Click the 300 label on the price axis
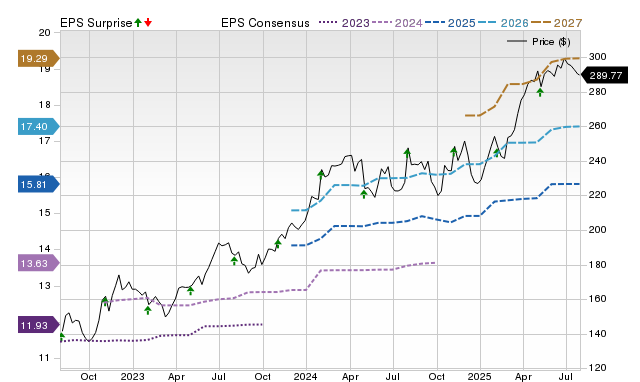640x382 pixels. point(597,57)
